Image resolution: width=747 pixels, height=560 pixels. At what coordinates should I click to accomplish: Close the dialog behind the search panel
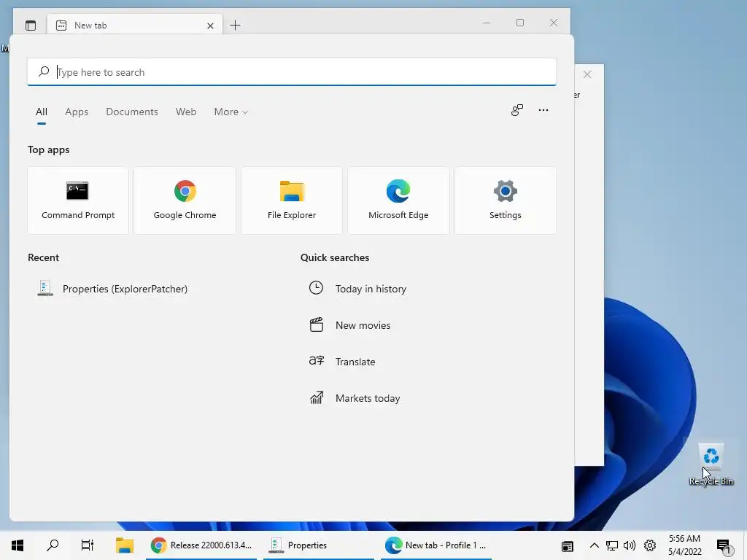(587, 74)
